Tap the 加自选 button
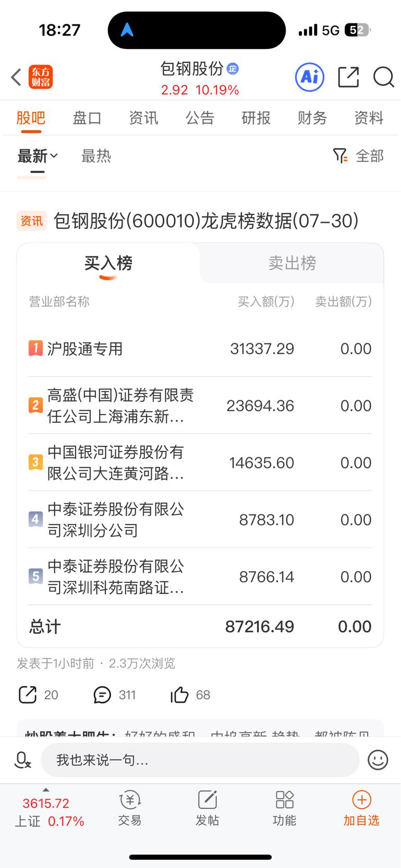Screen dimensions: 401x868 (361, 809)
